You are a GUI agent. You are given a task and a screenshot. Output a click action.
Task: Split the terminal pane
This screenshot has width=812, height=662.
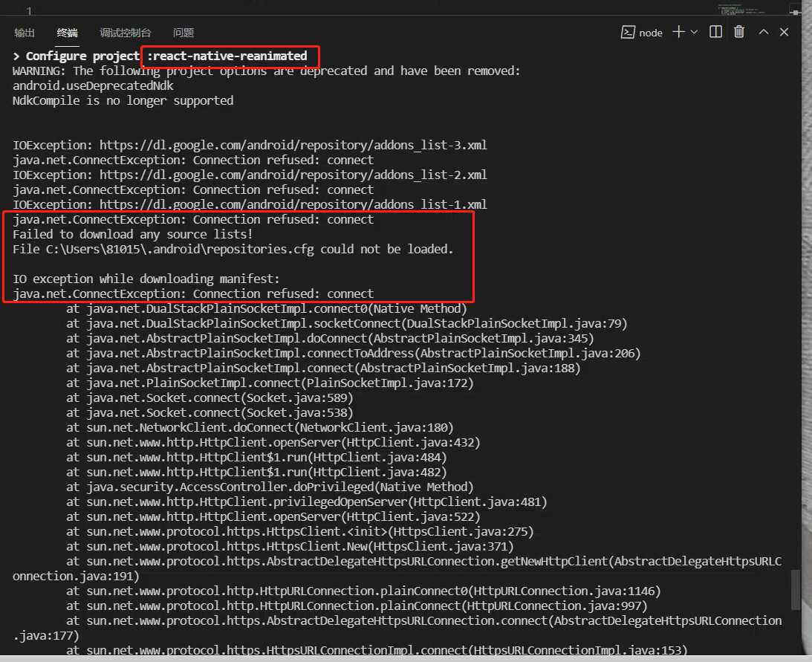tap(715, 32)
